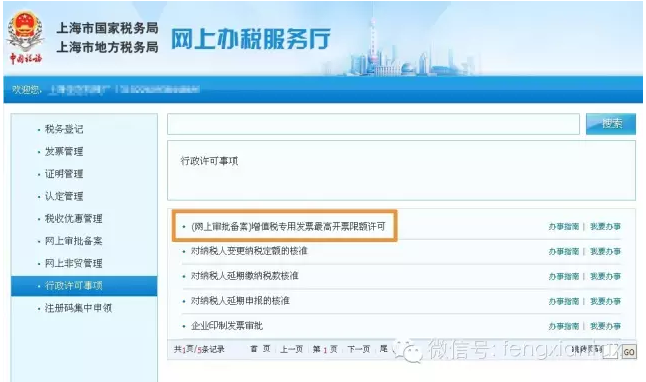Open 税务登记 in the sidebar
The image size is (646, 382).
(64, 129)
